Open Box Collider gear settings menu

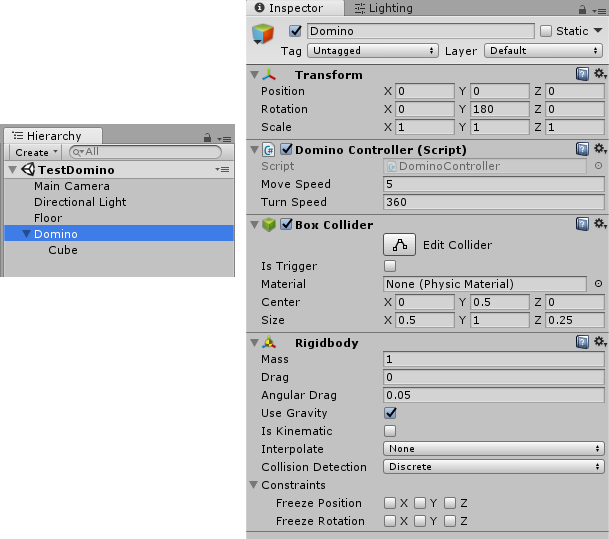click(x=600, y=223)
